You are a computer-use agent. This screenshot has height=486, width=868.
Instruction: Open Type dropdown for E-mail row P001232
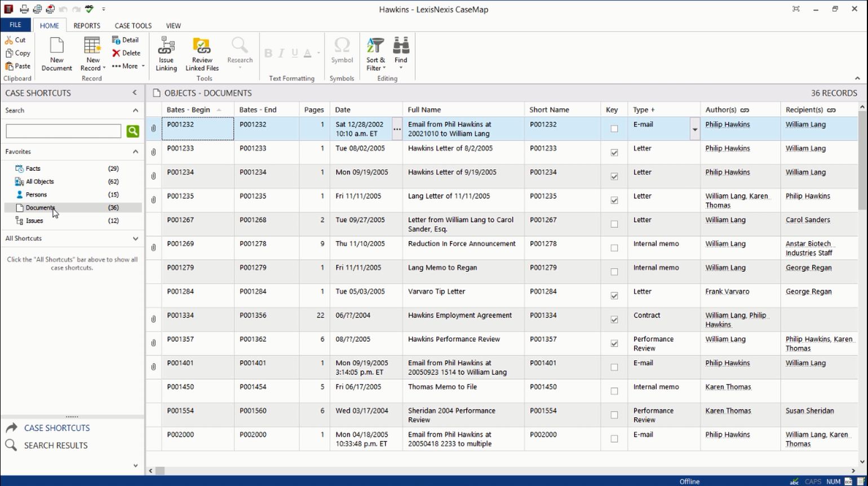pos(694,129)
